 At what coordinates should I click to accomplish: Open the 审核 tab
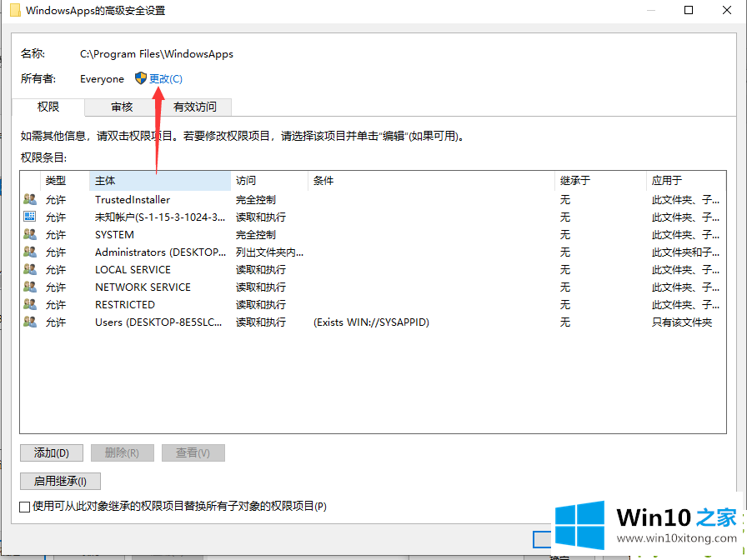tap(122, 107)
